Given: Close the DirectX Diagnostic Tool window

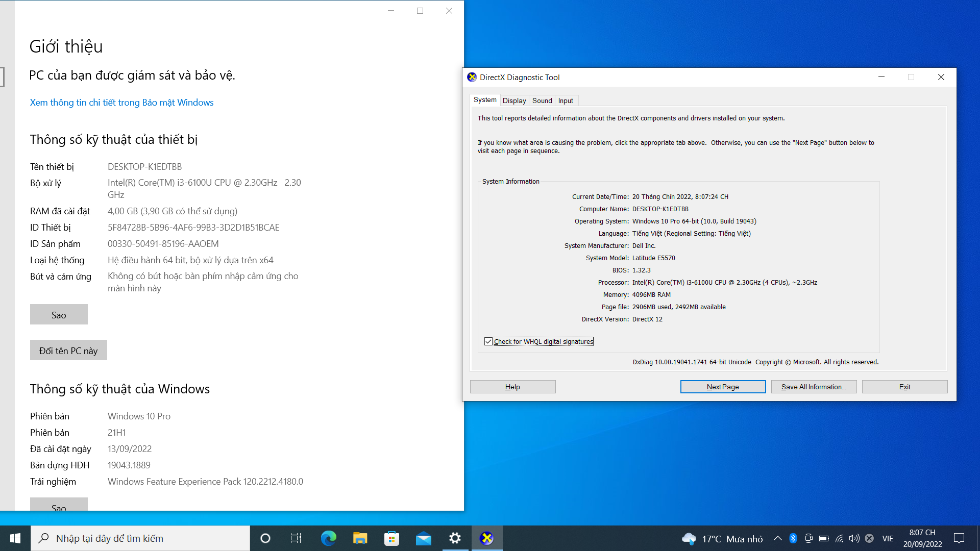Looking at the screenshot, I should (x=941, y=77).
